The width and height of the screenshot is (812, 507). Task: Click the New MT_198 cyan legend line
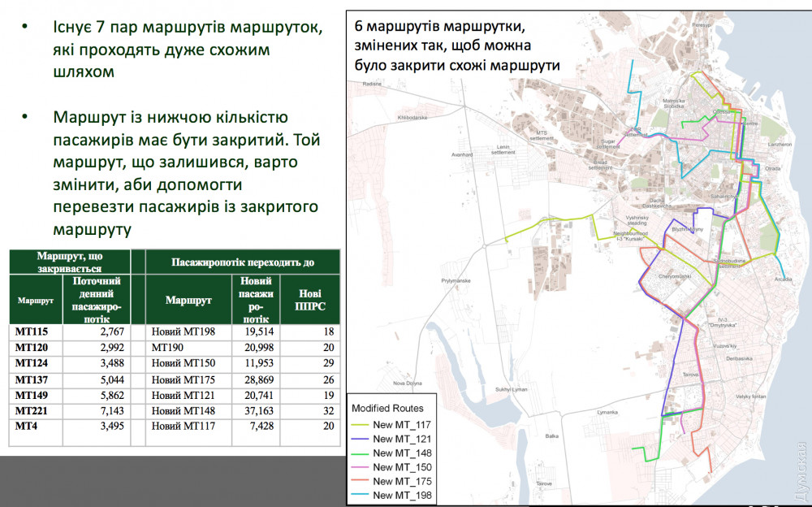tap(361, 496)
